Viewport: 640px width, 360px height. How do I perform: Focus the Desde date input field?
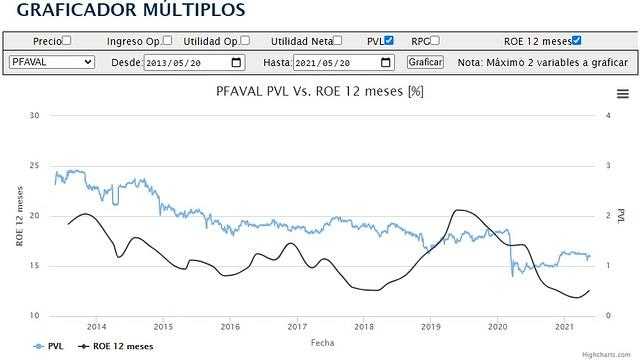[x=194, y=62]
